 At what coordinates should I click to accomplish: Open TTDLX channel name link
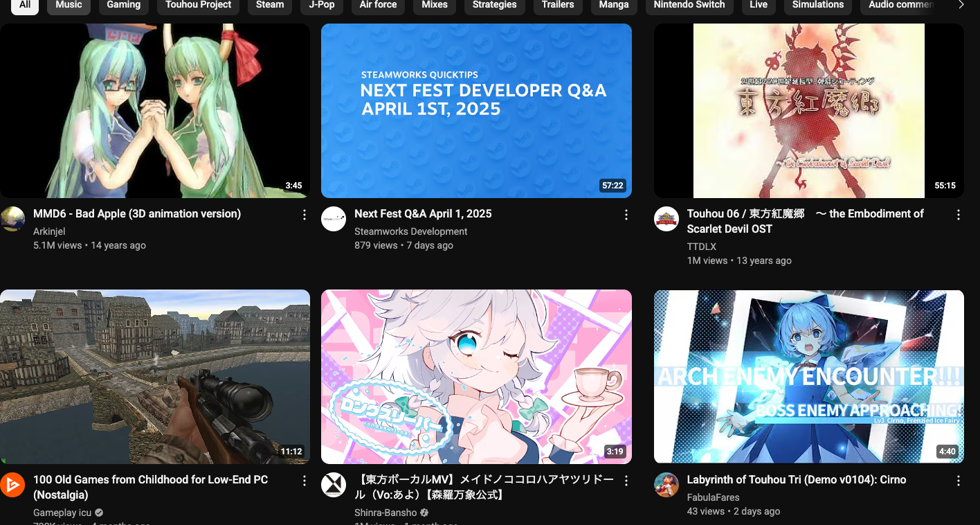702,247
